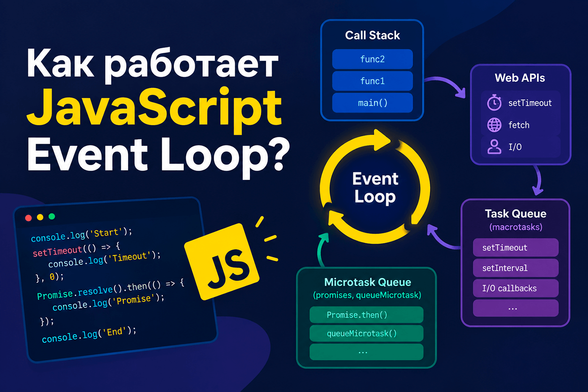Click the setTimeout label in Web APIs
This screenshot has width=588, height=392.
click(530, 103)
